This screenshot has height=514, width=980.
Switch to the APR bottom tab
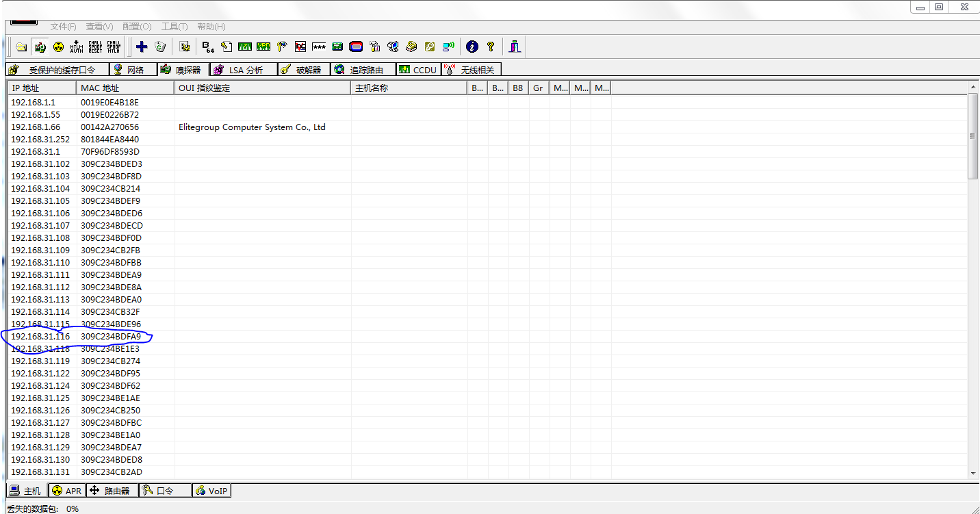(x=67, y=491)
